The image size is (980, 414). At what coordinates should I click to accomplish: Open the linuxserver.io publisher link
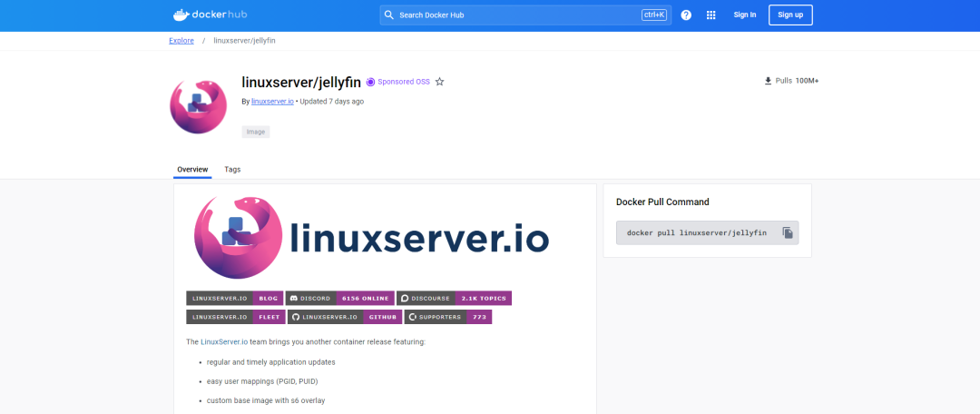272,102
